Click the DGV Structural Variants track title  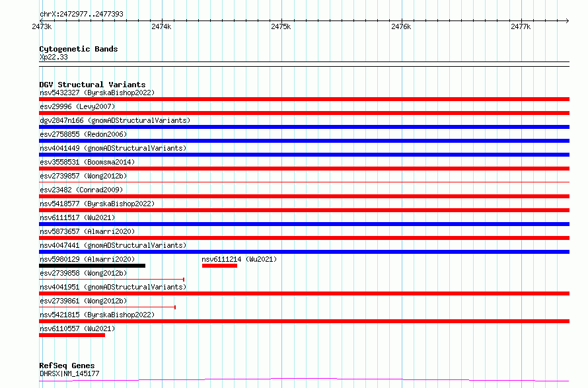pyautogui.click(x=92, y=85)
